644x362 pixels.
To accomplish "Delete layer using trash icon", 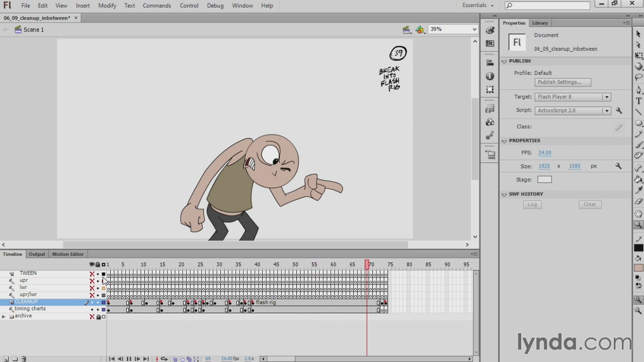I will [x=24, y=359].
